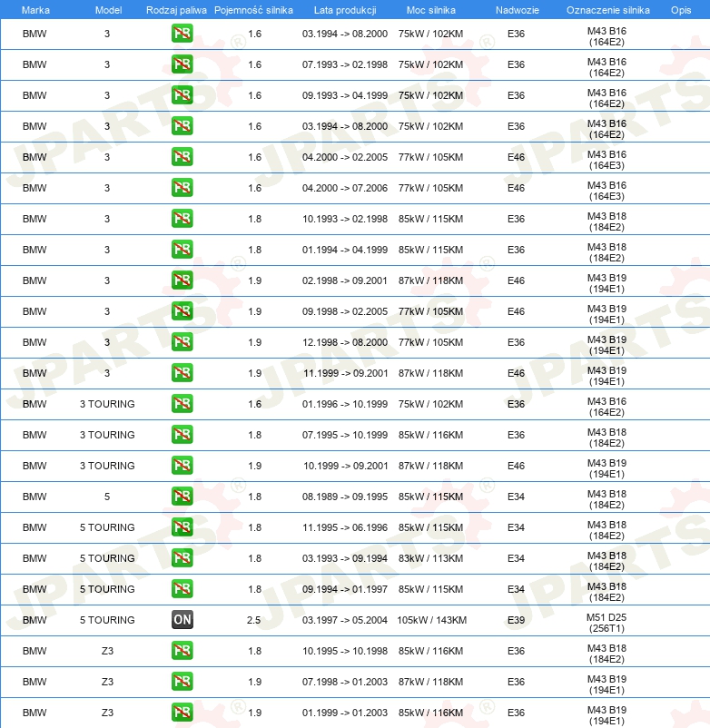The height and width of the screenshot is (728, 710).
Task: Select the Nadwozie column header
Action: (518, 10)
